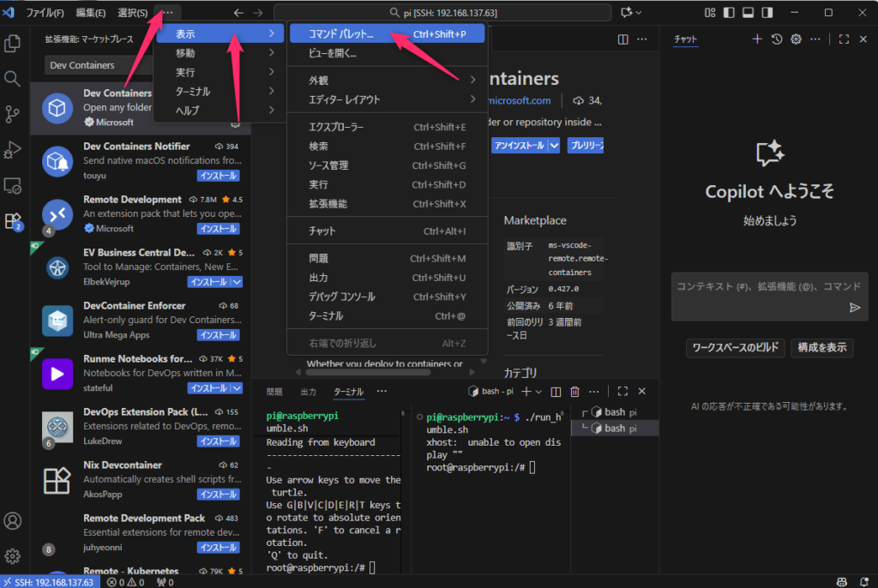Toggle the primary side bar layout button
This screenshot has height=588, width=878.
[x=728, y=13]
